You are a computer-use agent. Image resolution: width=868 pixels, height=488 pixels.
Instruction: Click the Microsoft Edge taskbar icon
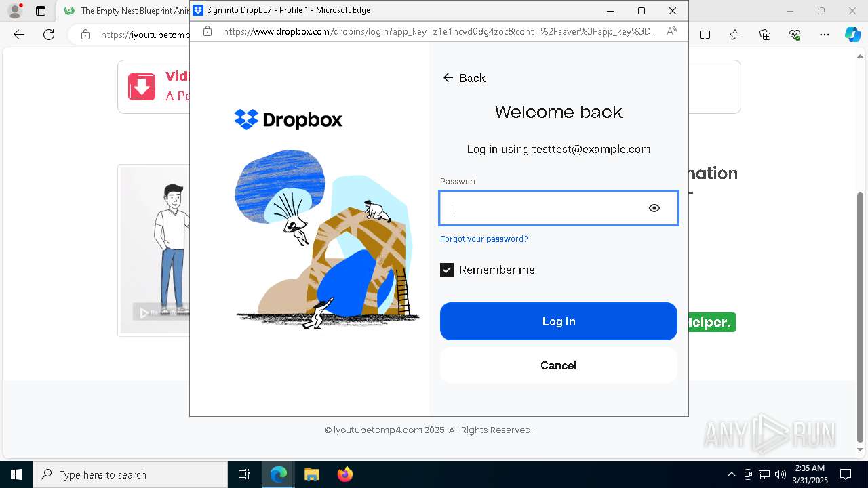coord(279,474)
